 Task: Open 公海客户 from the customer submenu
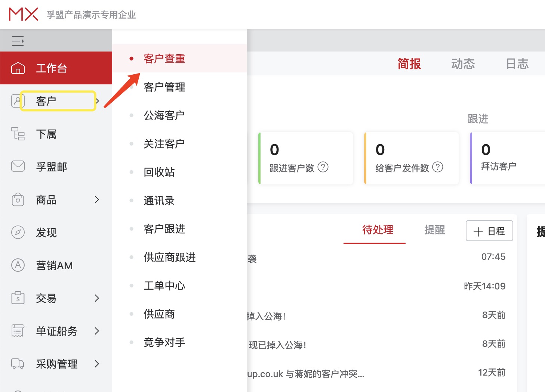click(164, 115)
